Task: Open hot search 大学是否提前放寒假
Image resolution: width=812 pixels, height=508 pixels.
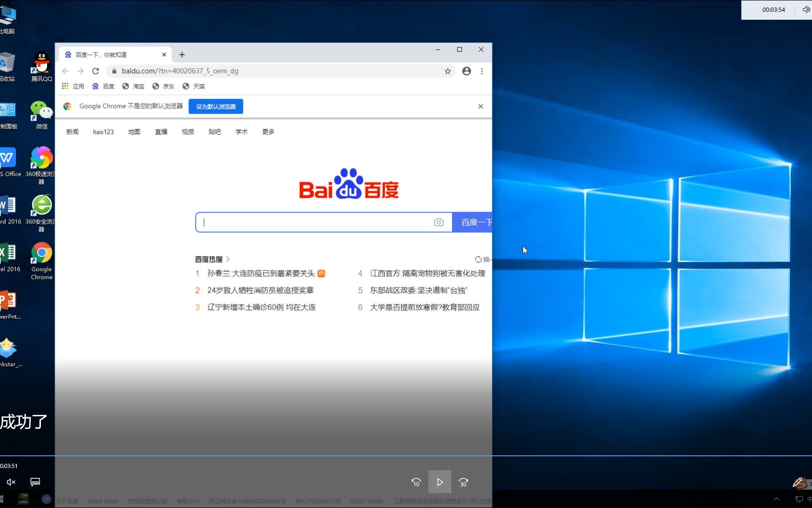Action: 425,307
